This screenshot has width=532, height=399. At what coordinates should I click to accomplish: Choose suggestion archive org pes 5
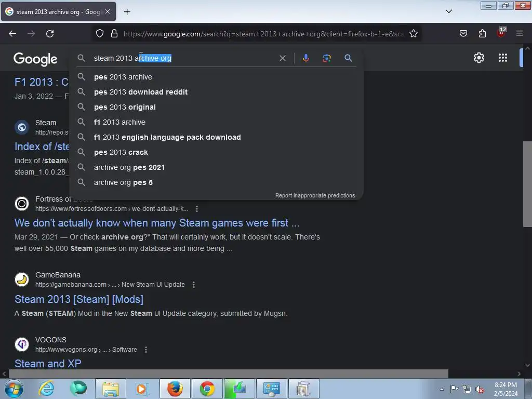(x=216, y=182)
